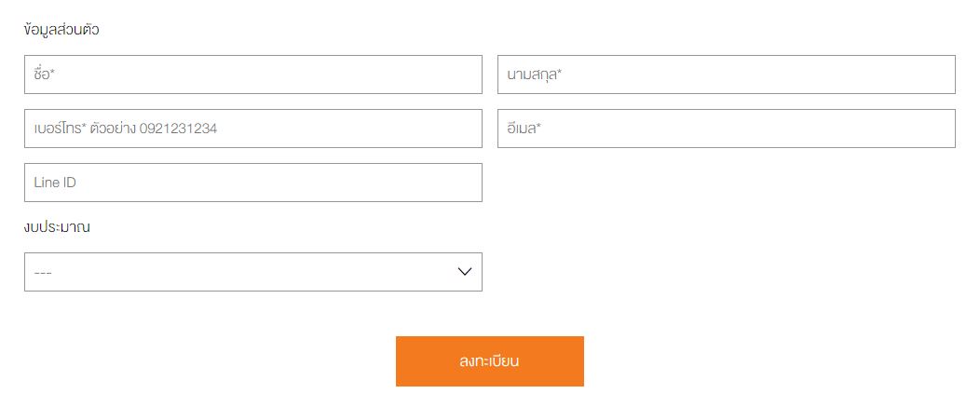This screenshot has width=980, height=407.
Task: Click the 'Line ID' placeholder text
Action: [x=55, y=183]
